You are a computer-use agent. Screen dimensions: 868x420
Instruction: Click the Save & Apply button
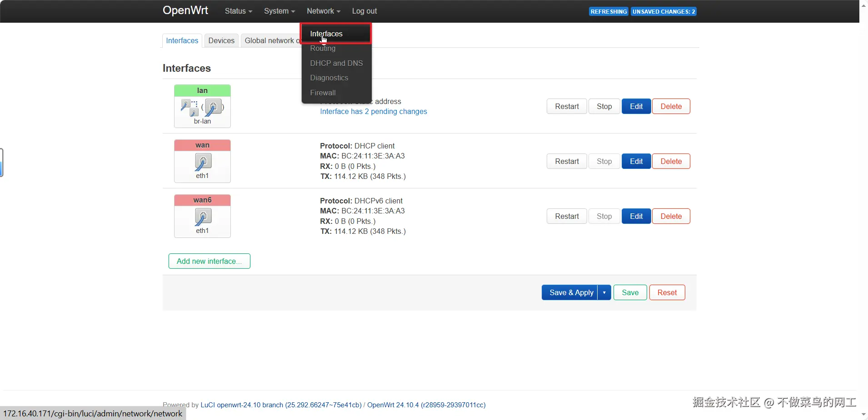[570, 292]
